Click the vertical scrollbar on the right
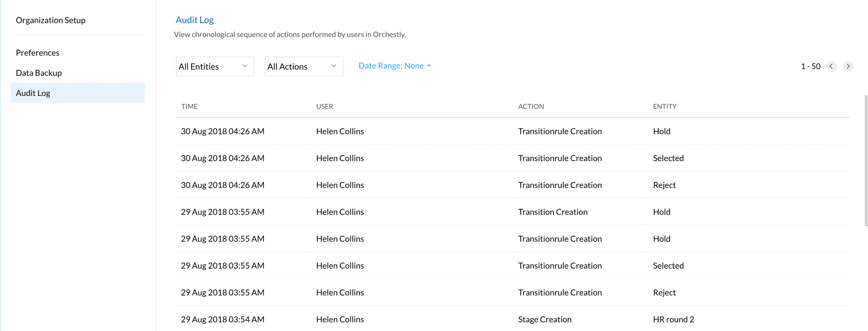The image size is (868, 331). (x=866, y=160)
